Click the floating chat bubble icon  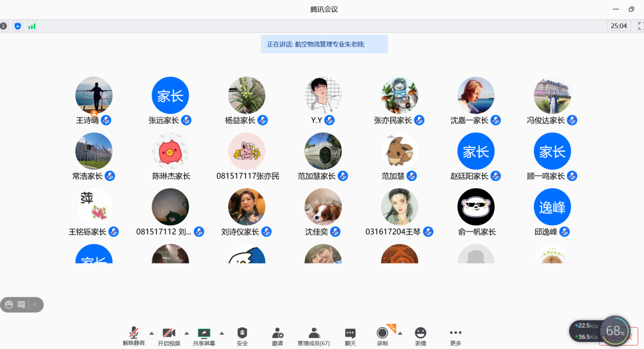coord(22,305)
